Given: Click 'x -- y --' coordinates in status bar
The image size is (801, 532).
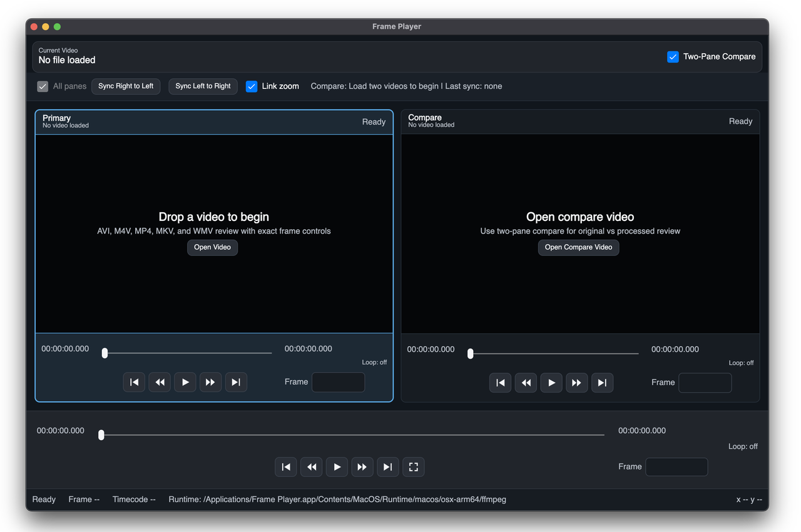Looking at the screenshot, I should [x=749, y=499].
